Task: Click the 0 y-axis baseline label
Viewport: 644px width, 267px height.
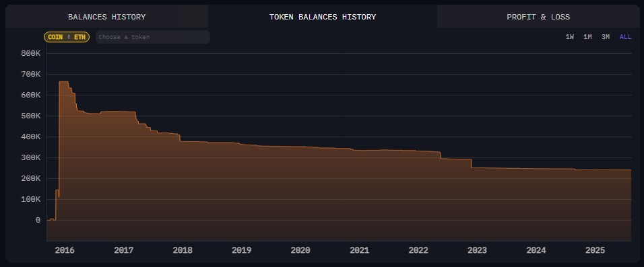Action: (x=38, y=220)
